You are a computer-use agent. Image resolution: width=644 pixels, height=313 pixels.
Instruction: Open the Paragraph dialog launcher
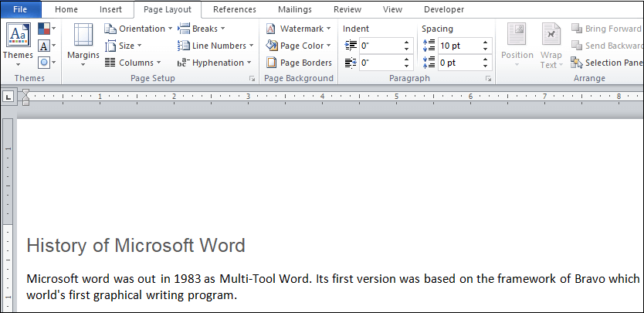pos(488,79)
